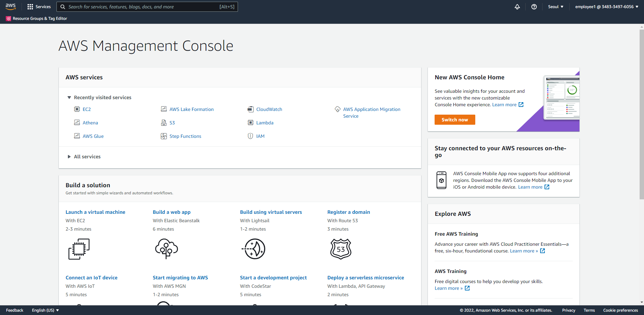The width and height of the screenshot is (644, 315).
Task: Click the EC2 virtual machine chip icon
Action: (79, 249)
